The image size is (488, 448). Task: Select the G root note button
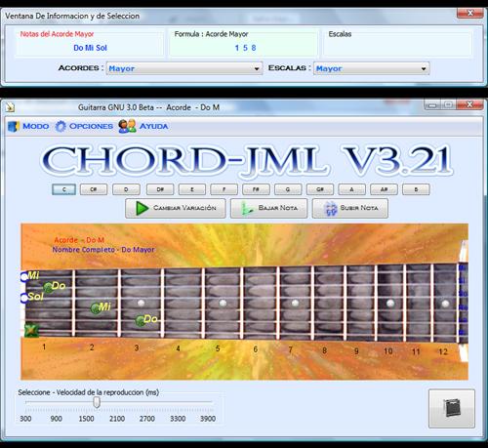click(x=288, y=189)
